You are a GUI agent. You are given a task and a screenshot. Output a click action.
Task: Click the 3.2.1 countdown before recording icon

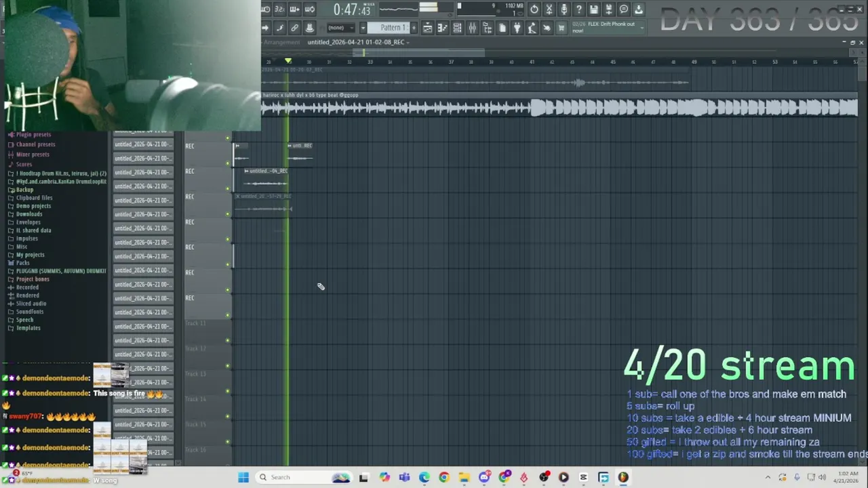(279, 9)
